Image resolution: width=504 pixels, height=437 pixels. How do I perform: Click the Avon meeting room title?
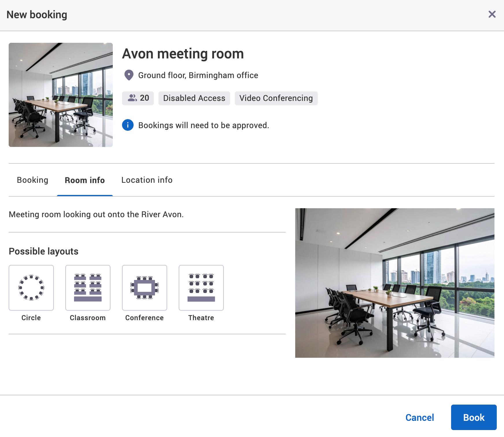[x=183, y=54]
